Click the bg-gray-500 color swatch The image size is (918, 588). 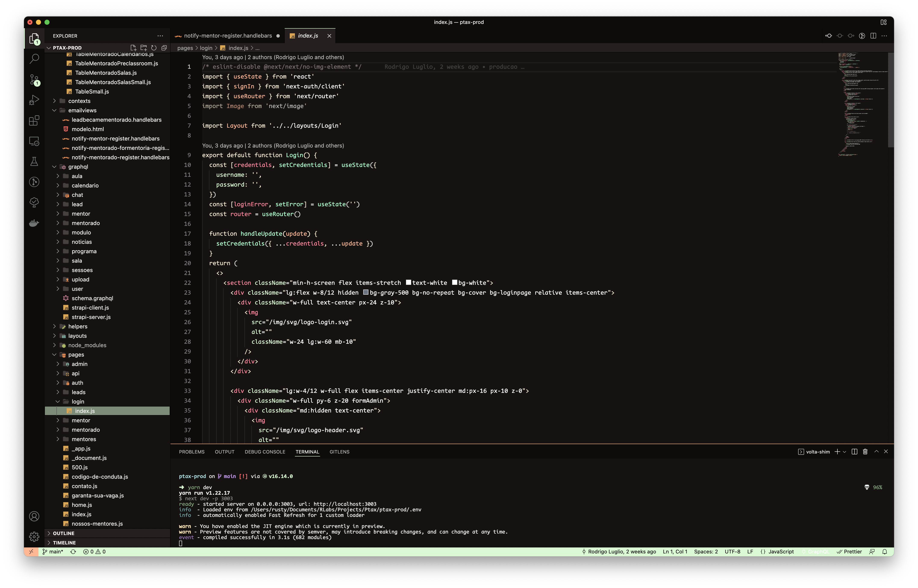pos(366,293)
